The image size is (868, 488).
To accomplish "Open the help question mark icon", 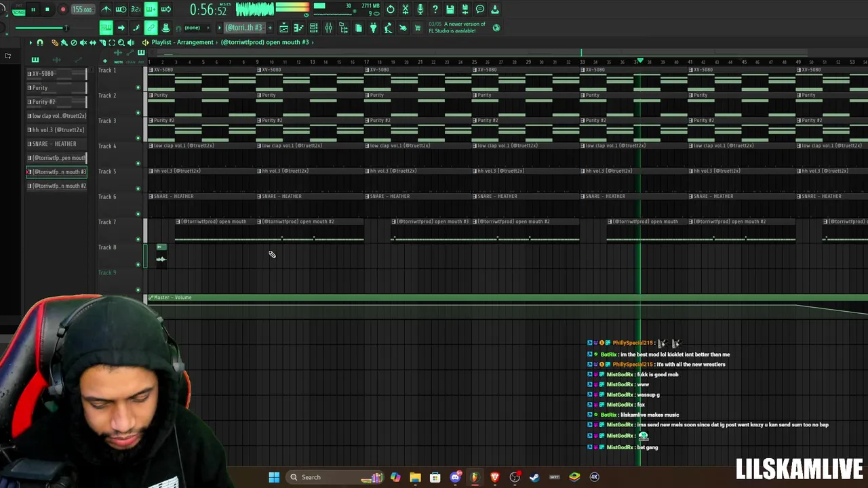I will (x=435, y=9).
